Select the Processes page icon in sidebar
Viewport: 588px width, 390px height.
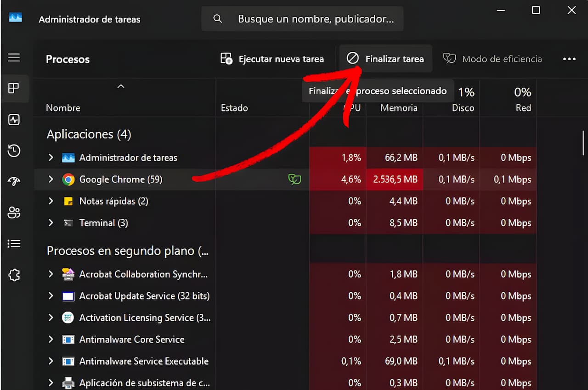coord(14,88)
